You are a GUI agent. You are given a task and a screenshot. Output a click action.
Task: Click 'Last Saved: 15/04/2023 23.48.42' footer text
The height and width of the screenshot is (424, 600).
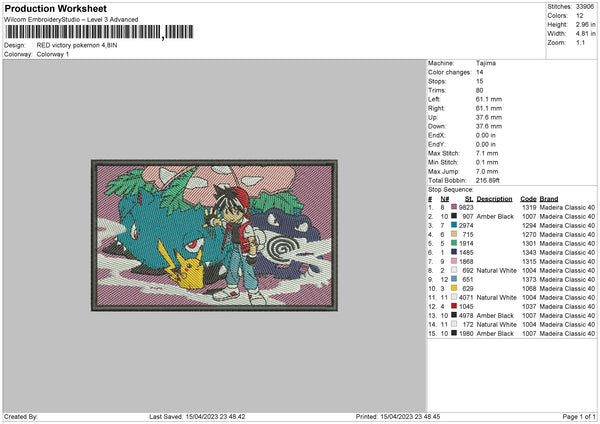[197, 416]
